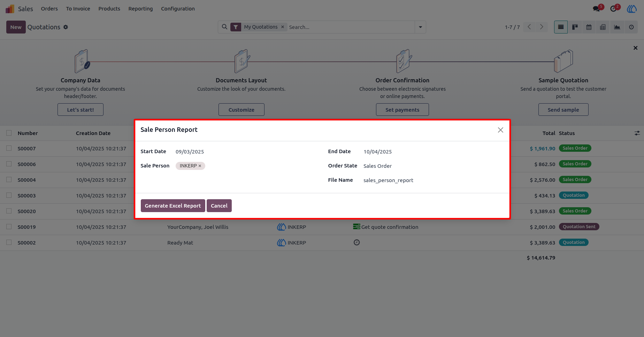The height and width of the screenshot is (337, 644).
Task: Click the New quotation button
Action: click(x=16, y=27)
